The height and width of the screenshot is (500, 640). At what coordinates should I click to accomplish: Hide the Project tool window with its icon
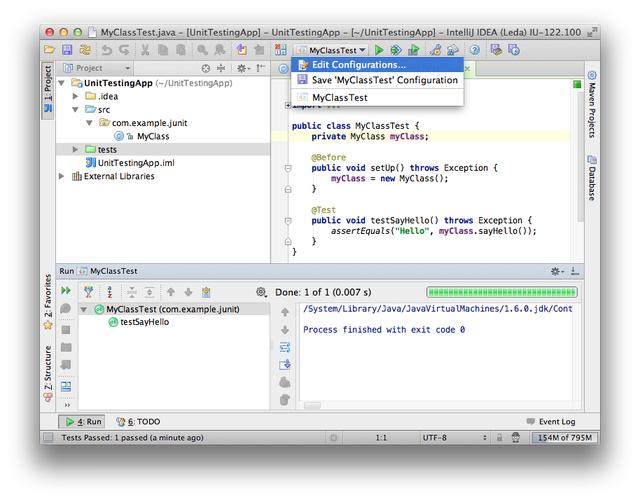coord(260,68)
